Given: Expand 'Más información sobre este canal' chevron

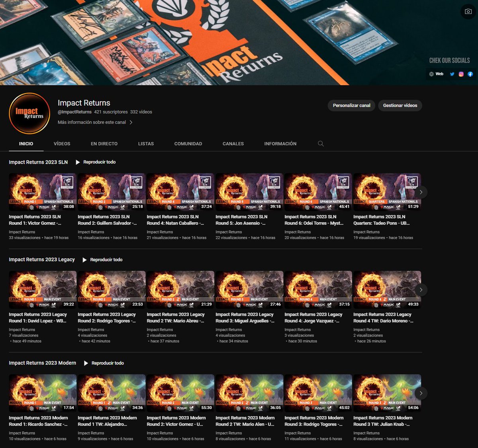Looking at the screenshot, I should [x=131, y=122].
